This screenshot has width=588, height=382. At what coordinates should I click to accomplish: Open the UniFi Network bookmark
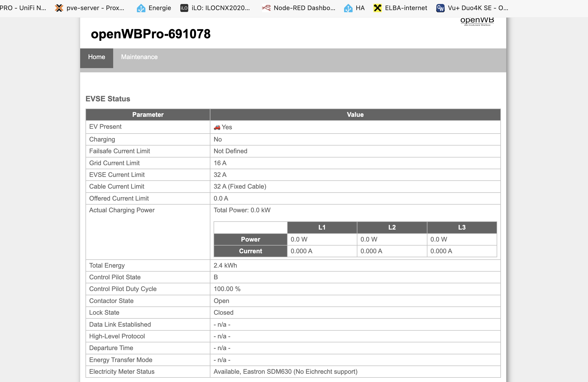click(23, 8)
